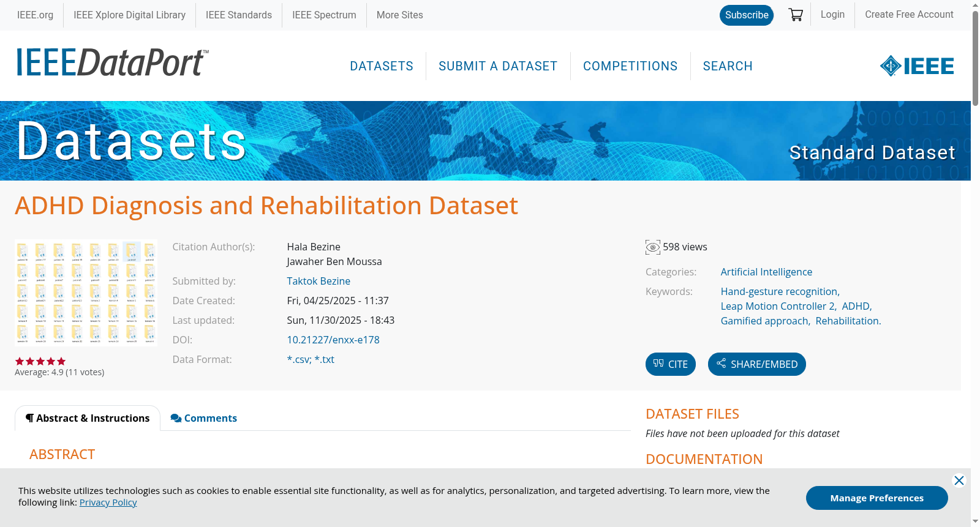This screenshot has width=980, height=527.
Task: Switch to the Comments tab
Action: (204, 418)
